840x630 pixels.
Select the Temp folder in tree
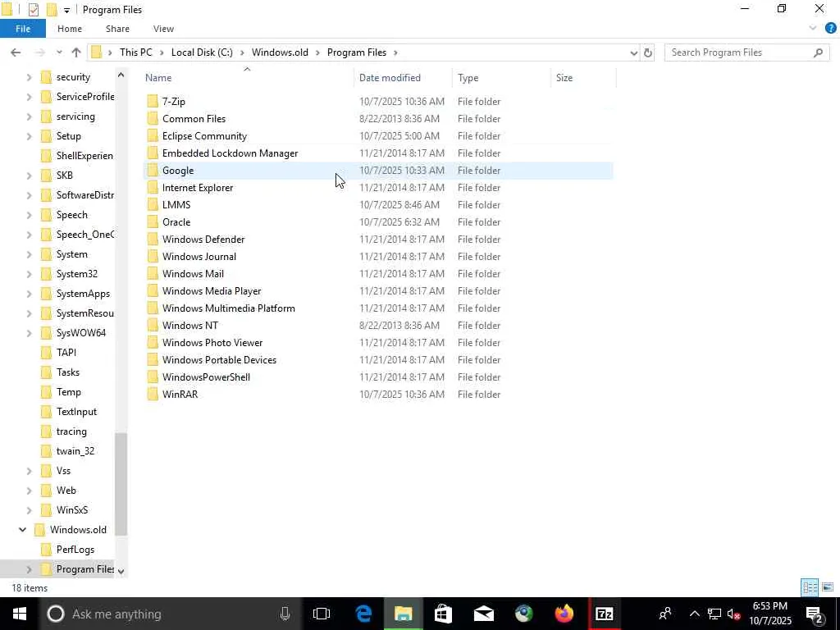tap(69, 392)
